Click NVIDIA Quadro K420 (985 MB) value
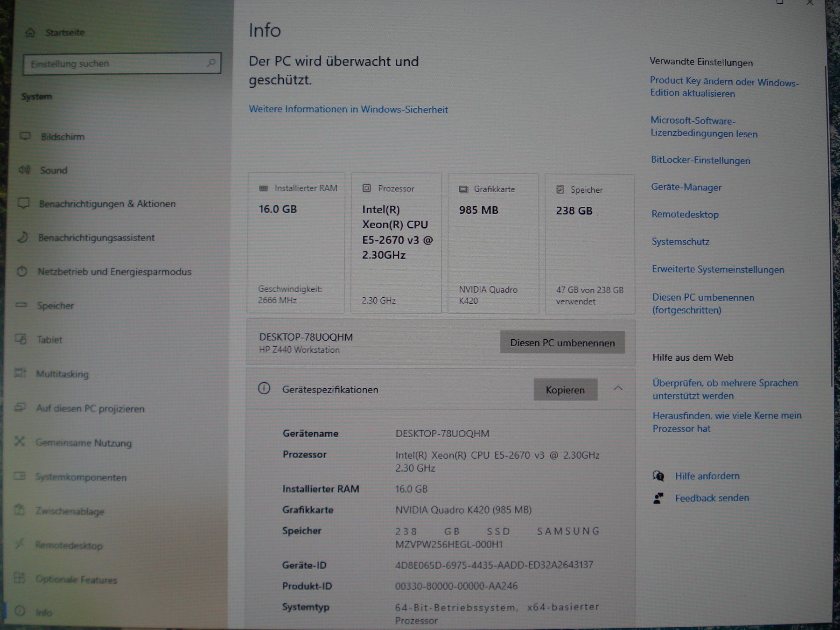The height and width of the screenshot is (630, 840). pos(463,510)
